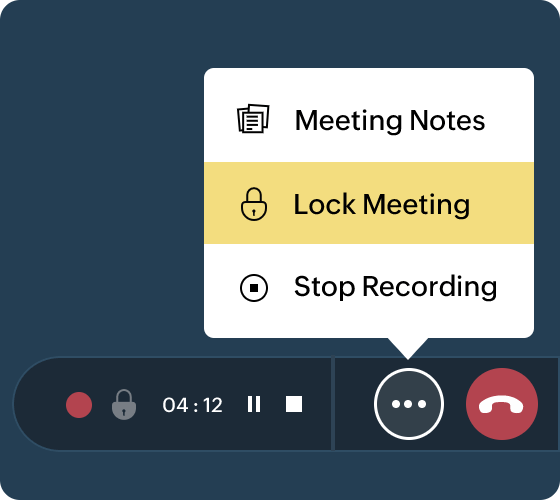This screenshot has height=500, width=560.
Task: Click the empty left edge of recording bar
Action: pos(38,404)
